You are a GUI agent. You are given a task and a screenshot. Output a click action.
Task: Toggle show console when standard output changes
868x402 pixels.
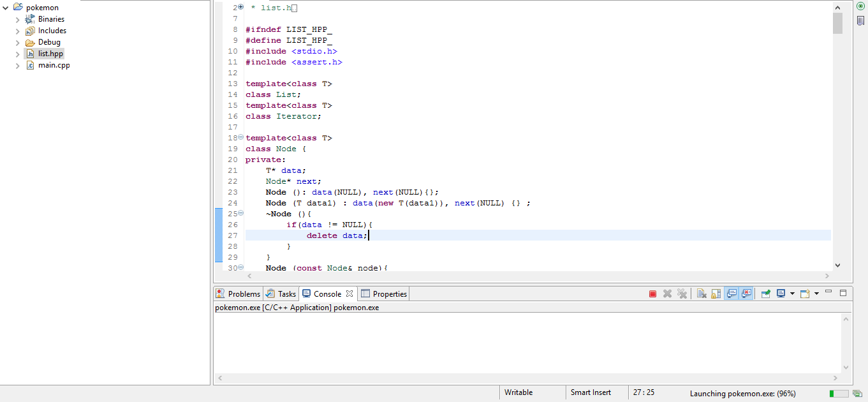[732, 294]
